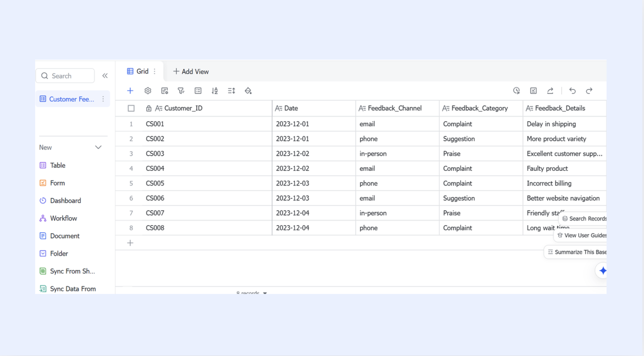Toggle the select-all checkbox in header
This screenshot has width=644, height=356.
131,108
